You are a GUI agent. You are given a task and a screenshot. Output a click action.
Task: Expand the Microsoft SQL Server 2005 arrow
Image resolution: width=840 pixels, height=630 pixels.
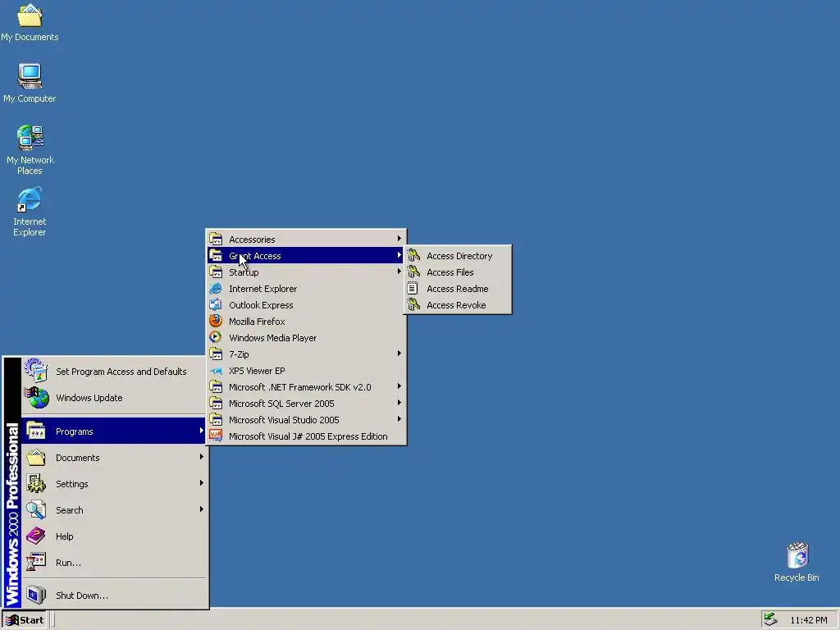(x=399, y=403)
